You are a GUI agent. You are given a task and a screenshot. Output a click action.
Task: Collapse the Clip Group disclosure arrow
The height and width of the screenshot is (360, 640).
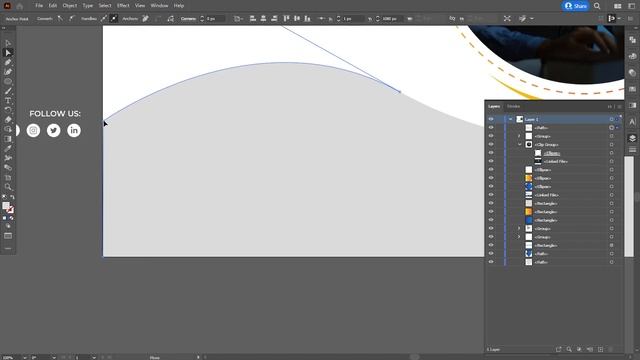pyautogui.click(x=519, y=144)
